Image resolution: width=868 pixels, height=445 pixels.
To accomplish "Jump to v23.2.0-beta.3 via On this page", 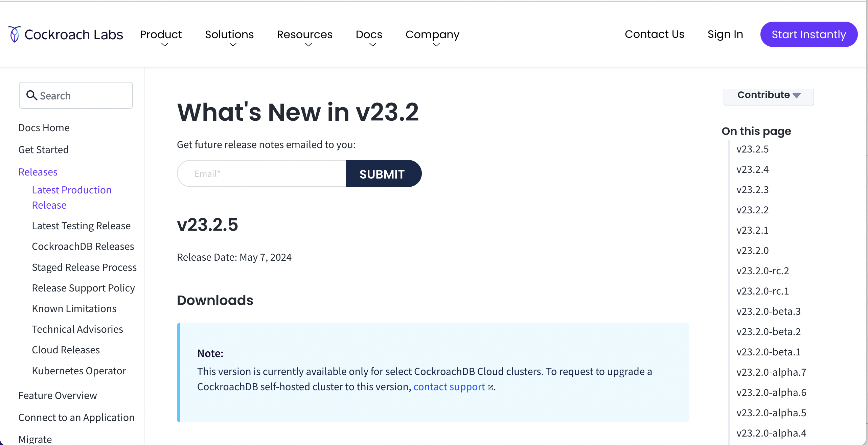I will coord(768,311).
